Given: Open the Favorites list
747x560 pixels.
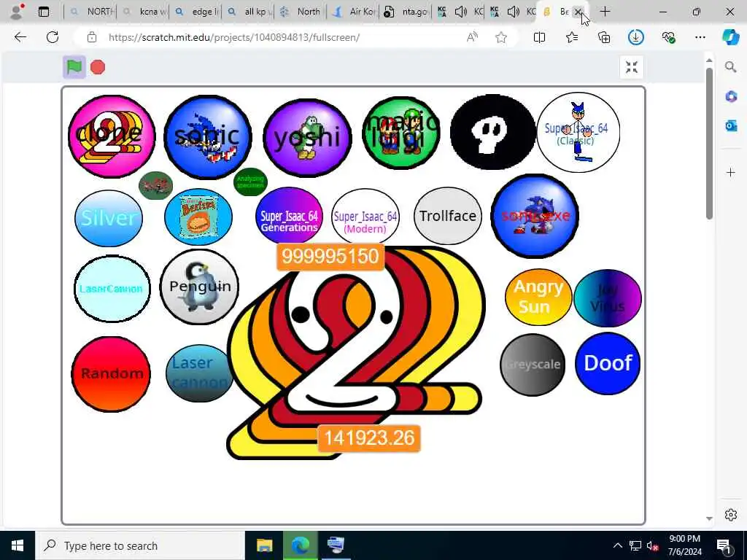Looking at the screenshot, I should click(572, 37).
